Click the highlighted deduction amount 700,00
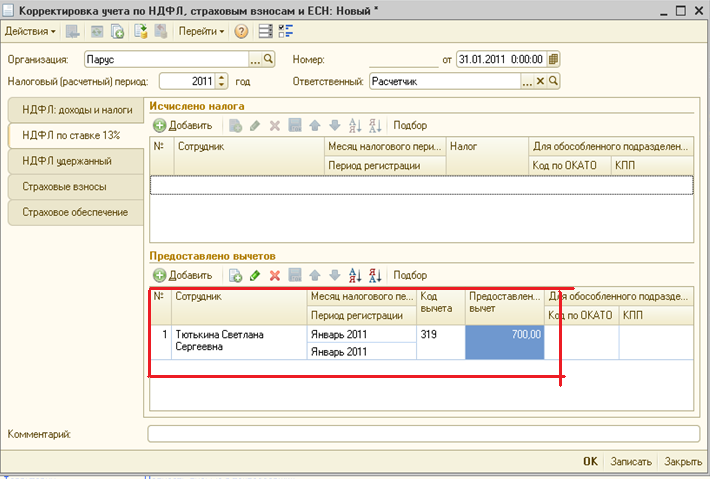The height and width of the screenshot is (479, 710). coord(505,342)
